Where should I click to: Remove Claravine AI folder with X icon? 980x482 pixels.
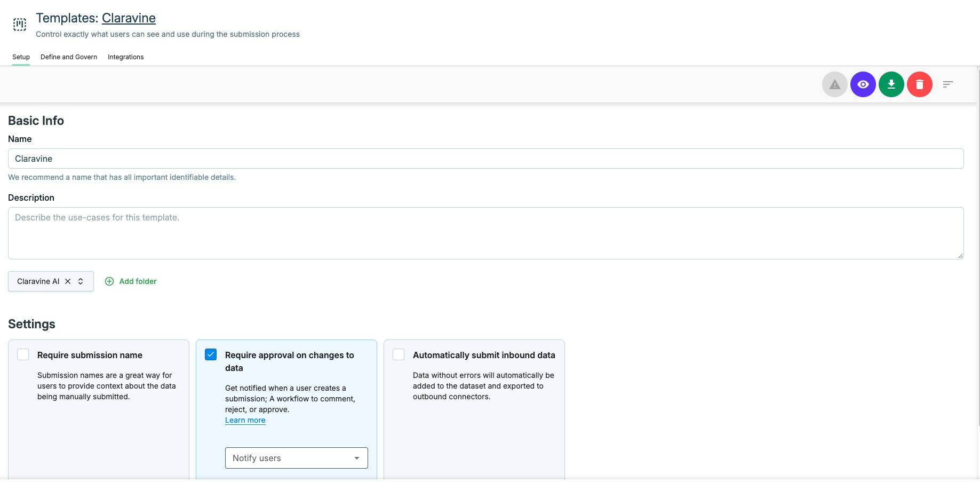[68, 281]
